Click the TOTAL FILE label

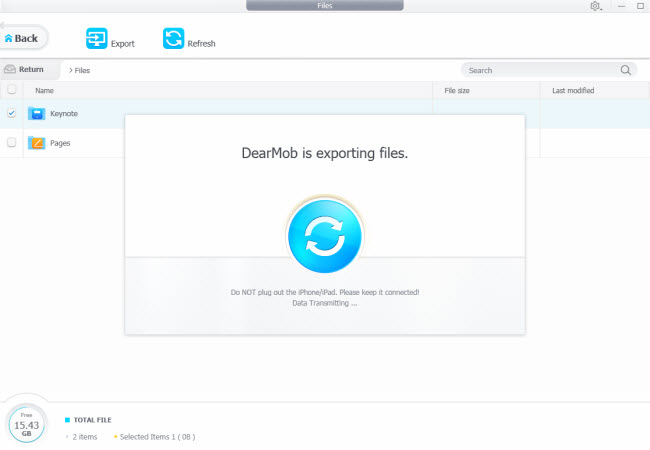pos(92,420)
